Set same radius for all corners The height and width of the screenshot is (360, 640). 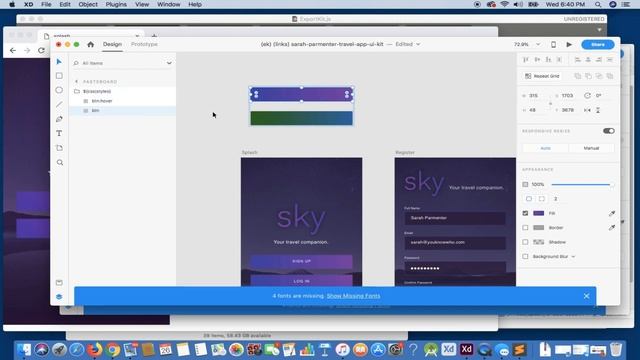529,199
